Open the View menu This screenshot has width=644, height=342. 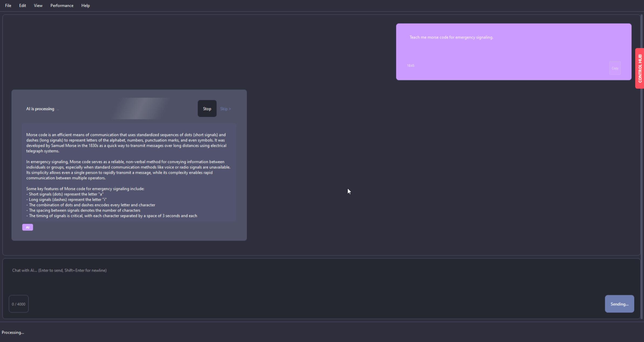[38, 5]
